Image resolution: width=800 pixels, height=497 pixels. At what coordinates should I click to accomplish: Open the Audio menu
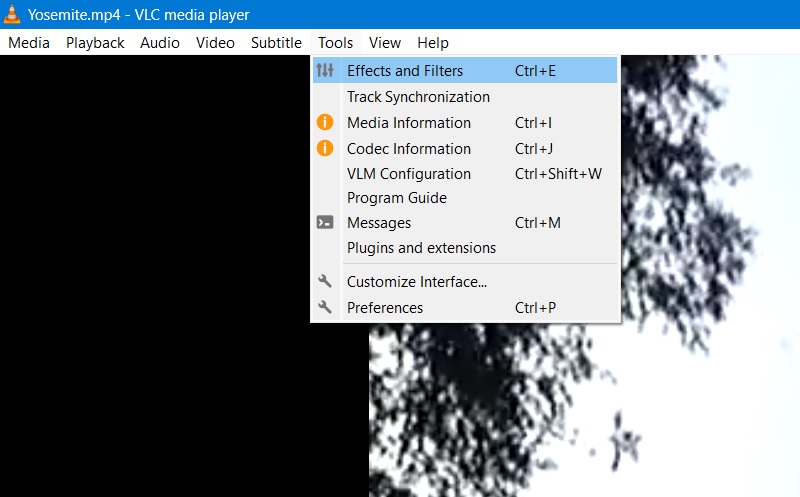coord(160,43)
